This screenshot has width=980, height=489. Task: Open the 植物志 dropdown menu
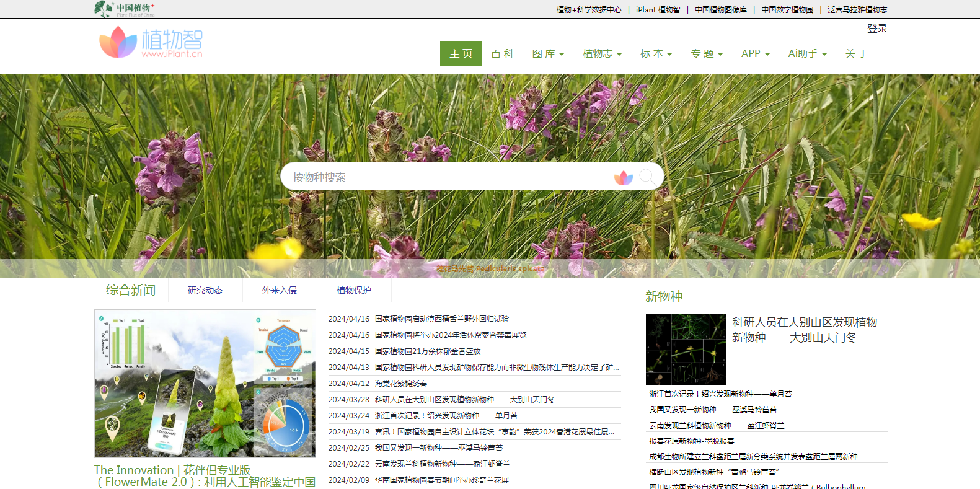[x=601, y=54]
